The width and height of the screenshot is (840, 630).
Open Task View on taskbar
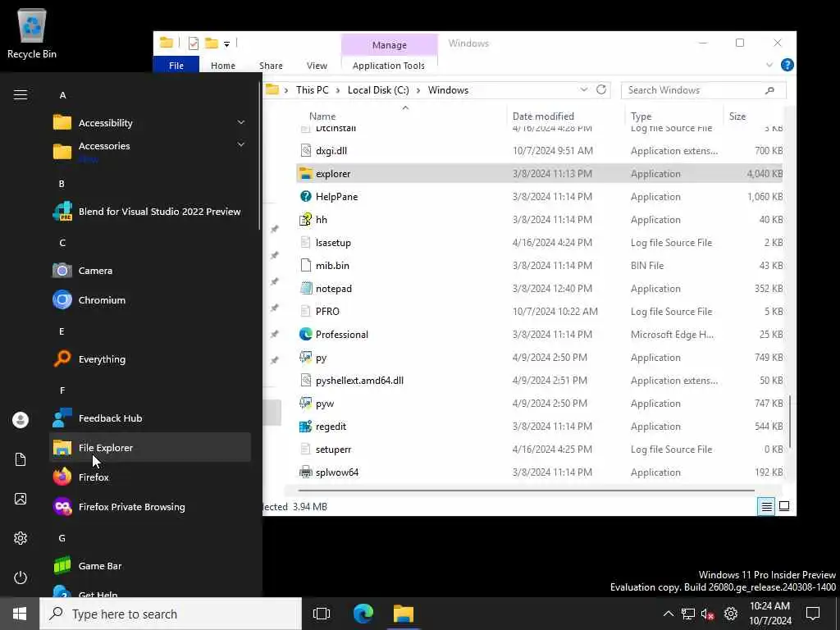click(x=322, y=614)
